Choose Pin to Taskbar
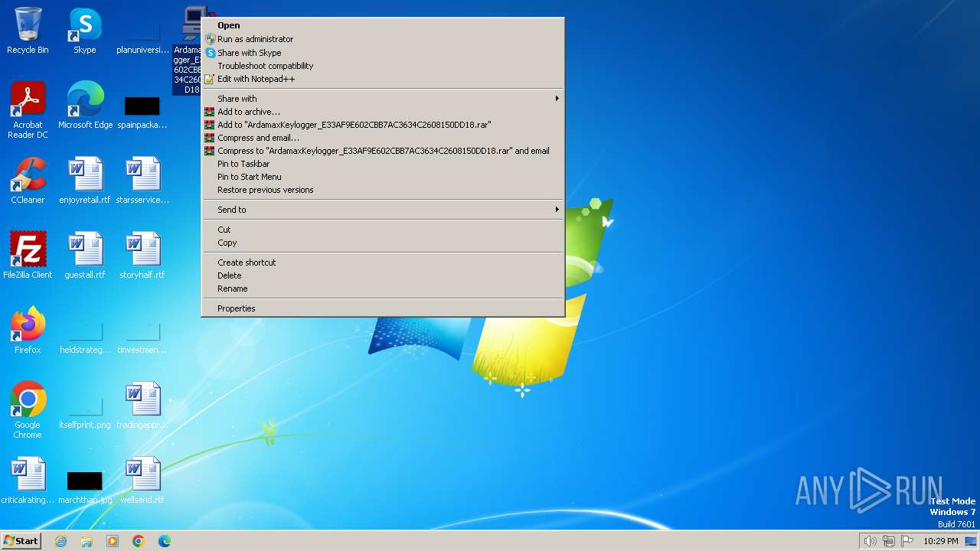Image resolution: width=980 pixels, height=551 pixels. 383,164
